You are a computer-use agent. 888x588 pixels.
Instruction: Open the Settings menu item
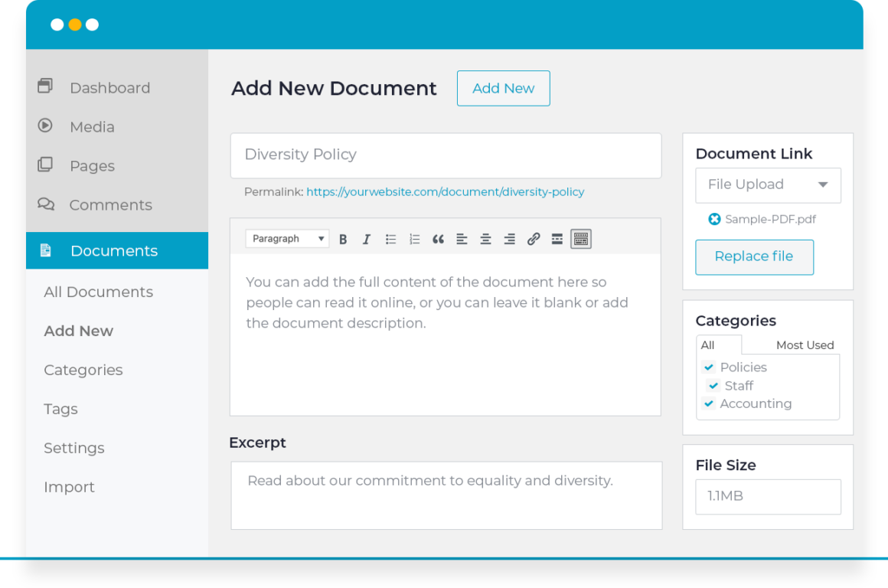point(73,448)
